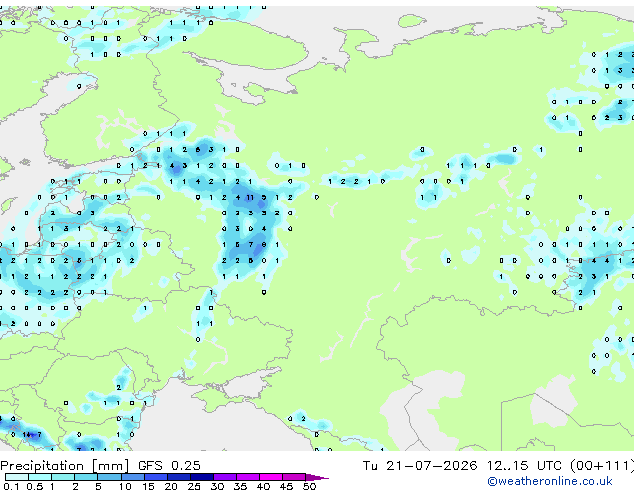Pick the 30–35 mm purple swatch

225,477
